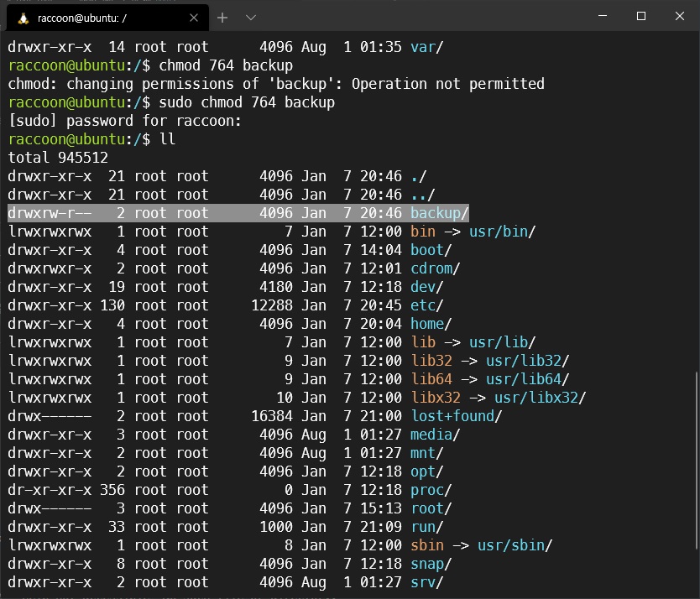Click the home/ directory name
This screenshot has height=599, width=700.
[x=431, y=324]
